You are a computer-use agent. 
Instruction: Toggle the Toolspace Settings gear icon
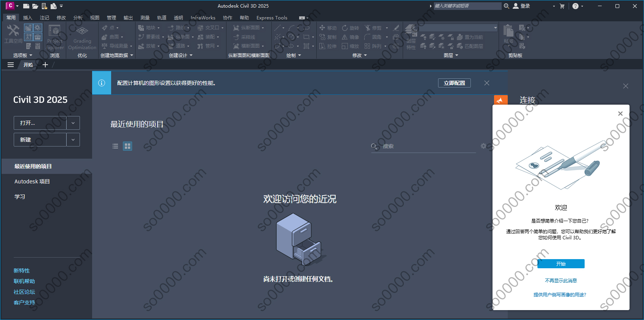pos(37,28)
